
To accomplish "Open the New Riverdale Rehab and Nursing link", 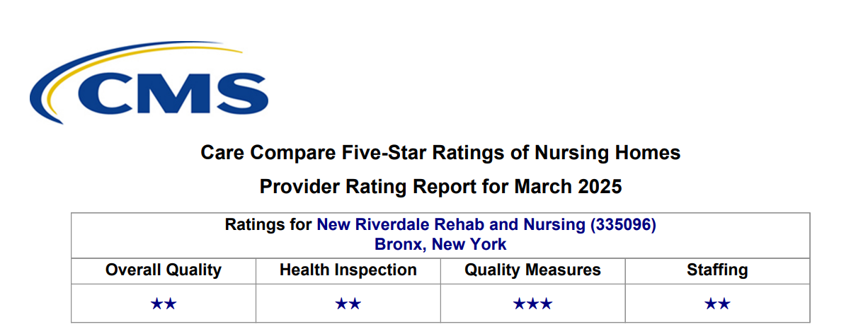I will pyautogui.click(x=451, y=225).
